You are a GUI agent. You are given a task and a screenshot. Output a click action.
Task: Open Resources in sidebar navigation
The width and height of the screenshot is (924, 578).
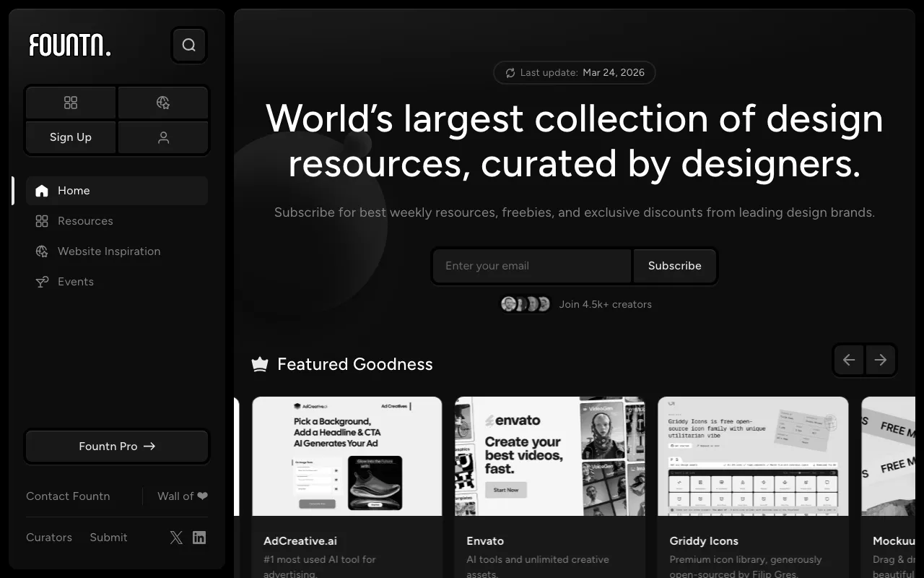pos(117,221)
